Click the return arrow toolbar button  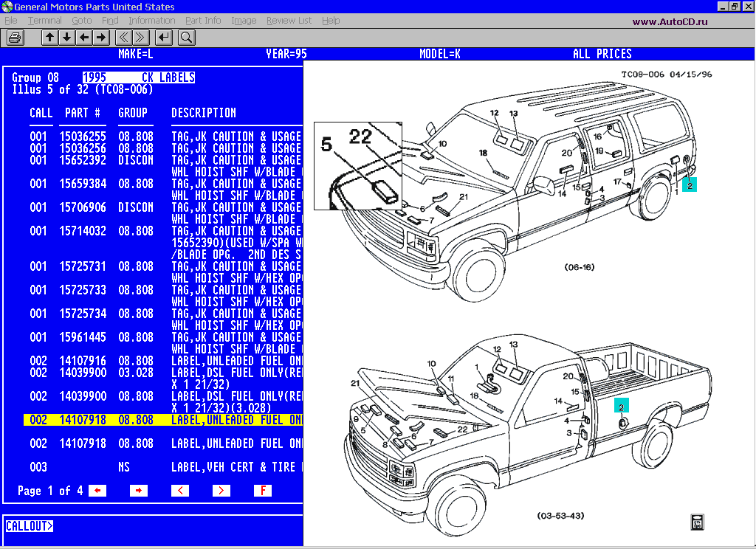tap(164, 37)
